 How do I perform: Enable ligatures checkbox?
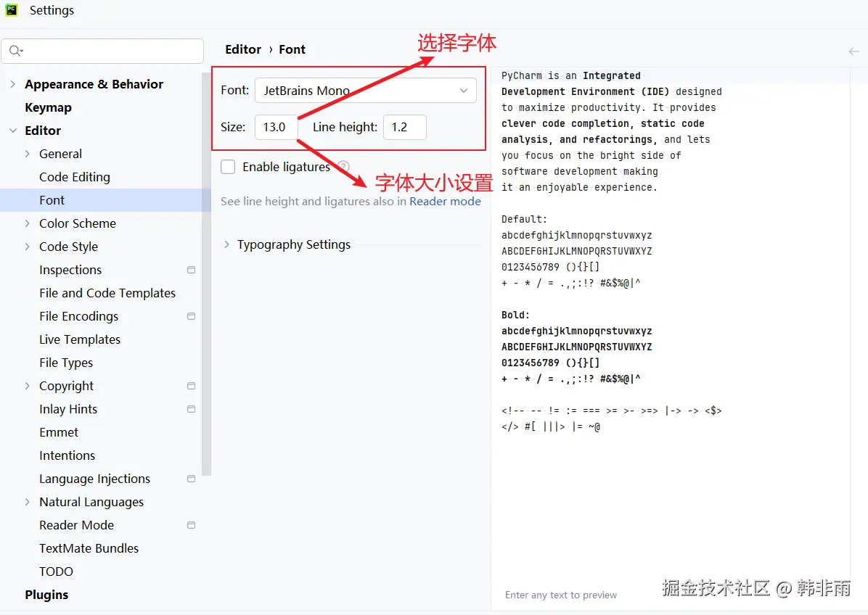coord(228,167)
